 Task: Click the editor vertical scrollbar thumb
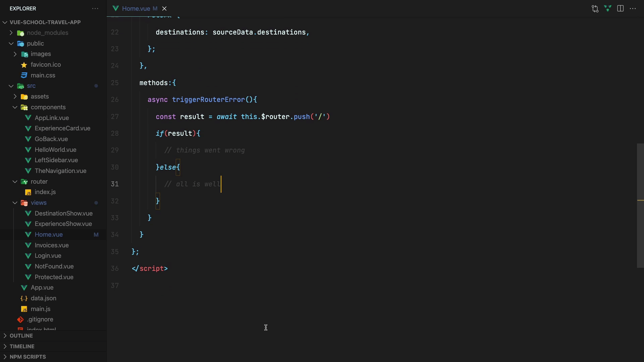(640, 205)
